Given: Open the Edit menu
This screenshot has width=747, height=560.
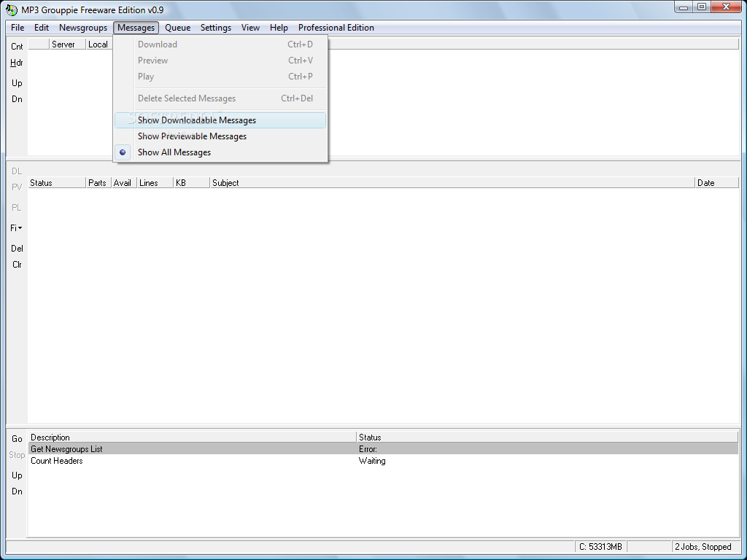Looking at the screenshot, I should 42,28.
